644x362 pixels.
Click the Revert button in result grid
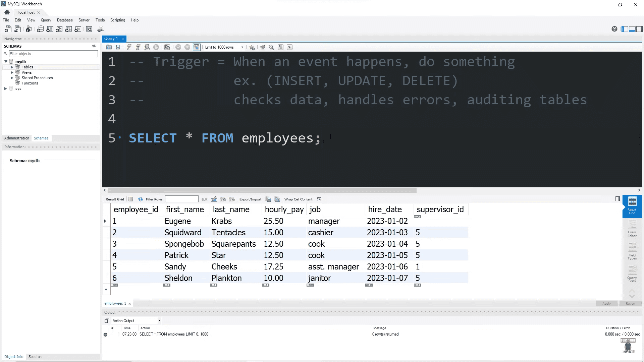pyautogui.click(x=630, y=303)
